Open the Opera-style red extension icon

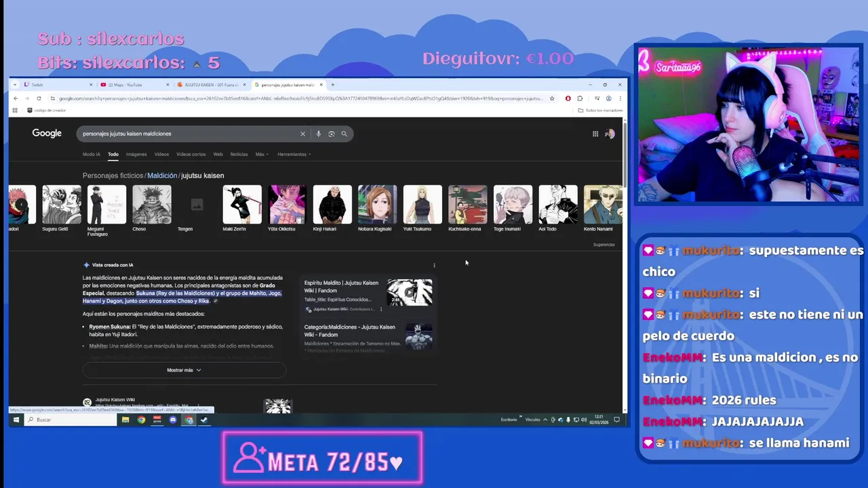tap(568, 98)
